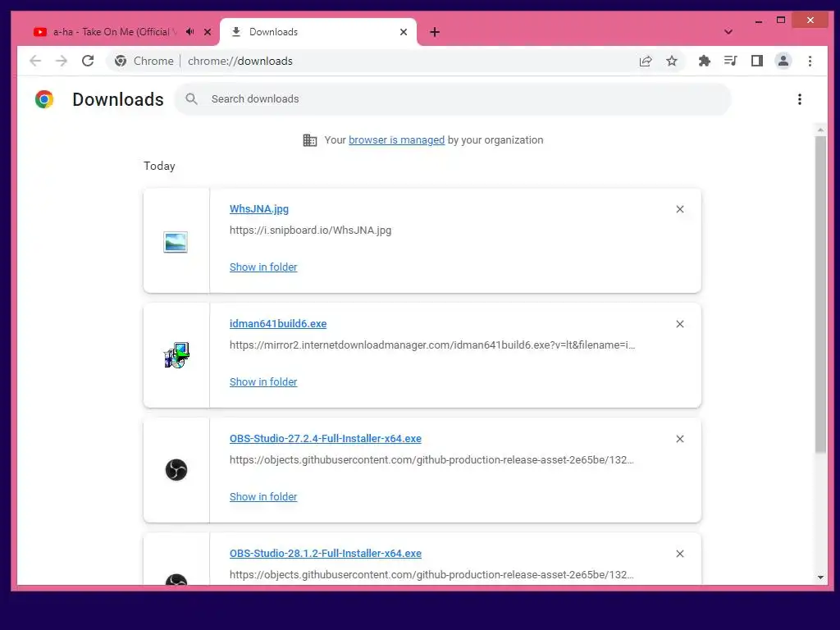Minimize the Chrome window

(x=759, y=21)
